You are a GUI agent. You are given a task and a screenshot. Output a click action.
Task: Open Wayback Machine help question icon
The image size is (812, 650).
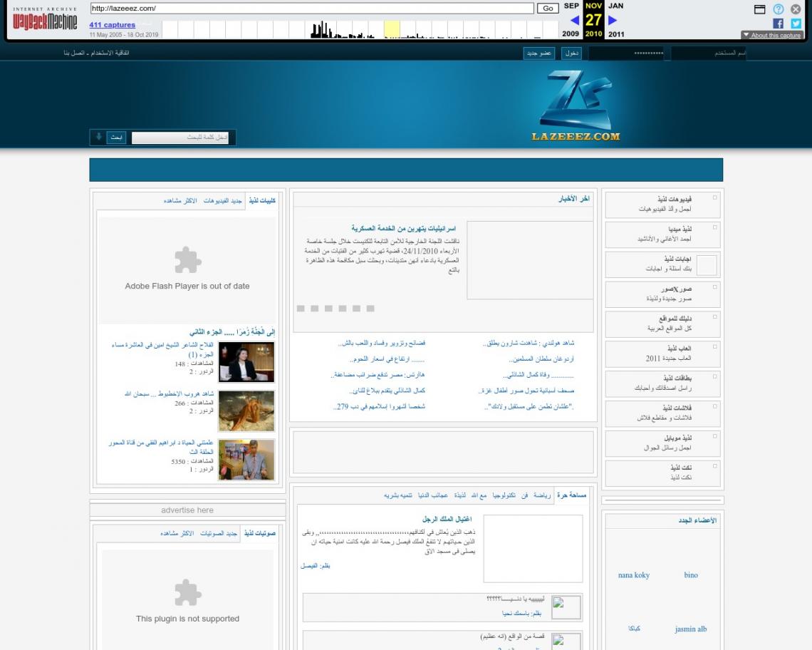(x=779, y=9)
